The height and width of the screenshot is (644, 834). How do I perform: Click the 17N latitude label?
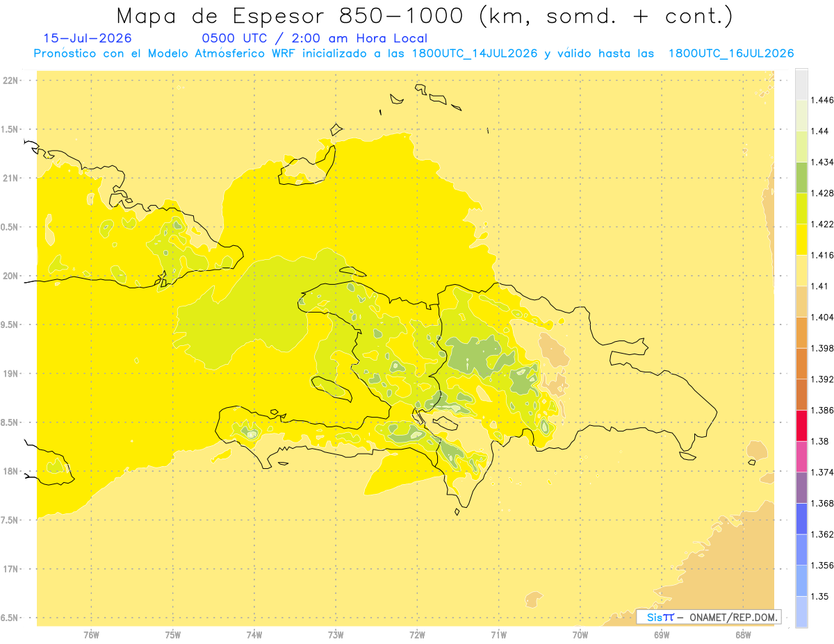click(12, 569)
